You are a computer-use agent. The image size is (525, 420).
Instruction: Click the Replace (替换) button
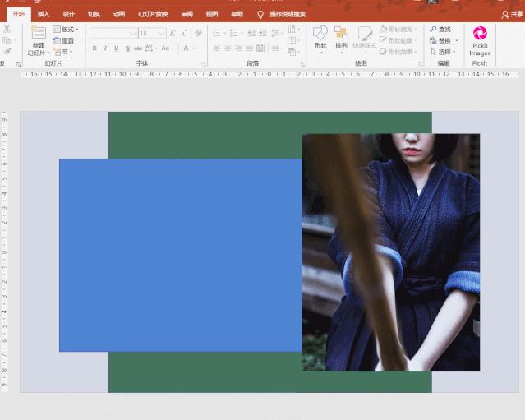pos(444,40)
